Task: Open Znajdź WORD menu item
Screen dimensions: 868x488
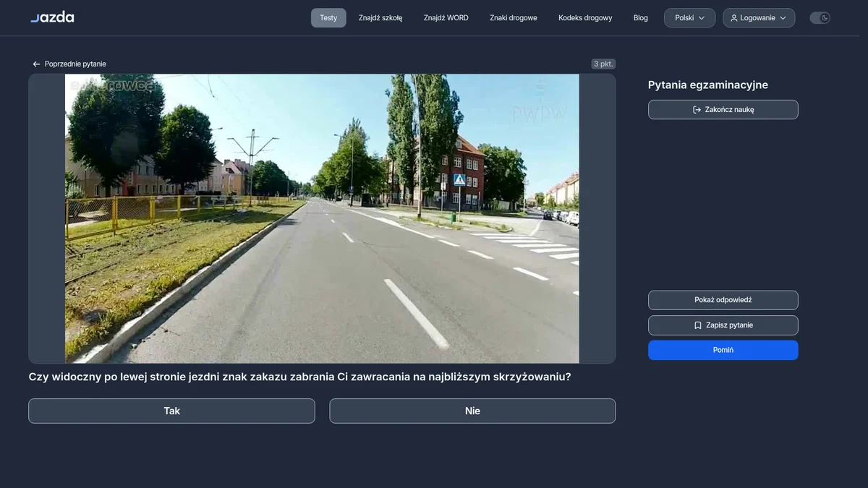Action: (446, 18)
